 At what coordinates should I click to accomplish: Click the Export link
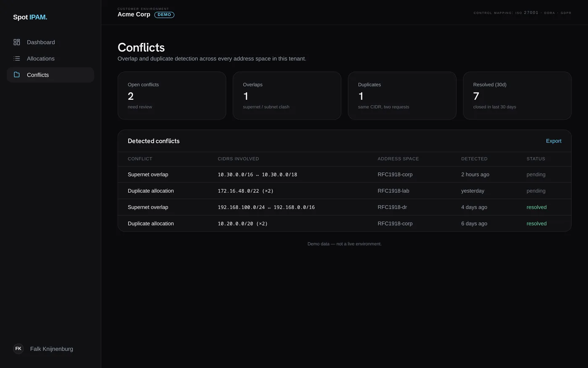click(554, 141)
